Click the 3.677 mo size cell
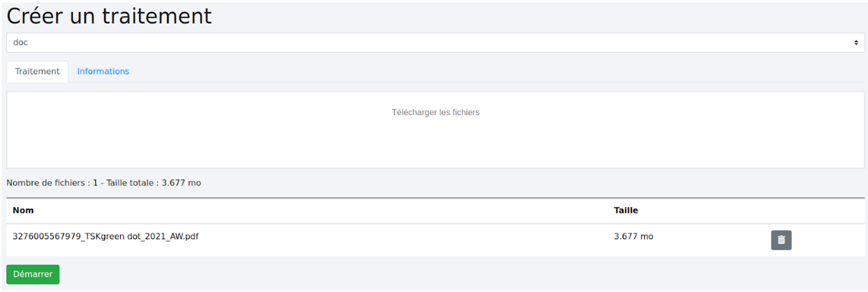The image size is (868, 292). pyautogui.click(x=633, y=237)
